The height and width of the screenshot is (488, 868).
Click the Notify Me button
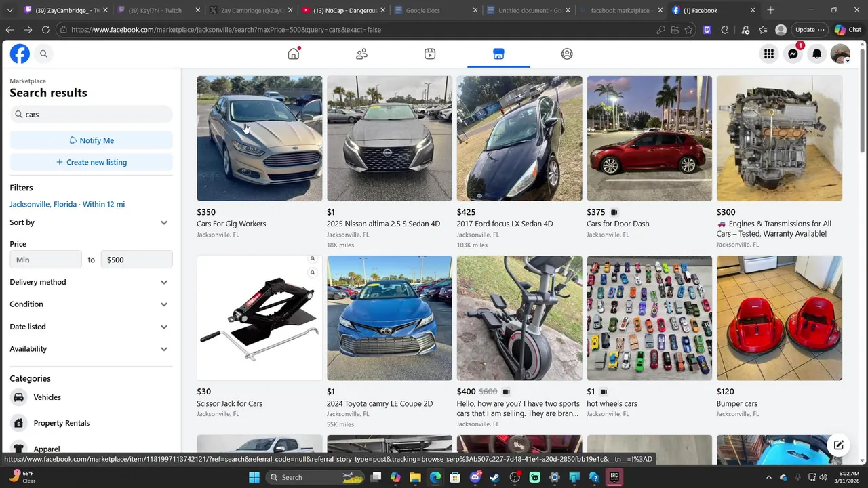tap(91, 140)
